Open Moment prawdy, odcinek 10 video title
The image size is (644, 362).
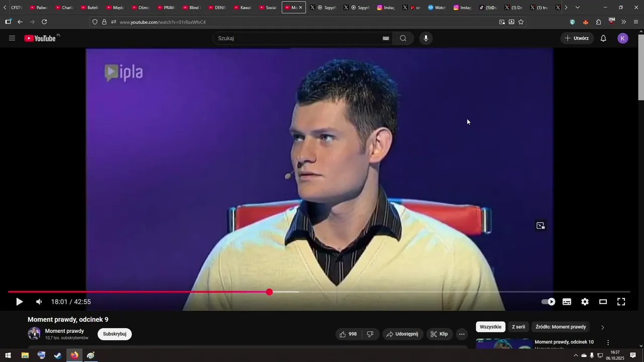[564, 342]
